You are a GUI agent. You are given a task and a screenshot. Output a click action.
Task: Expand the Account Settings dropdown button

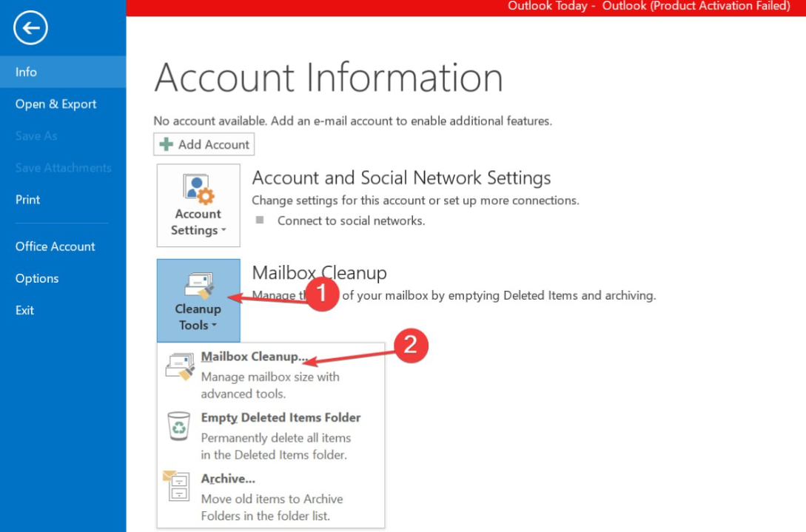[x=198, y=206]
